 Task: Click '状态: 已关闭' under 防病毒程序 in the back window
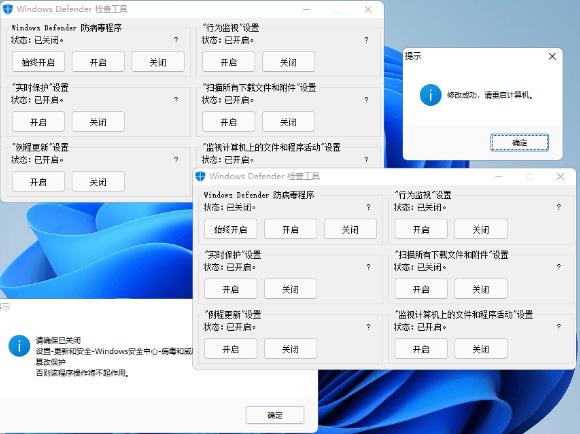(x=37, y=40)
